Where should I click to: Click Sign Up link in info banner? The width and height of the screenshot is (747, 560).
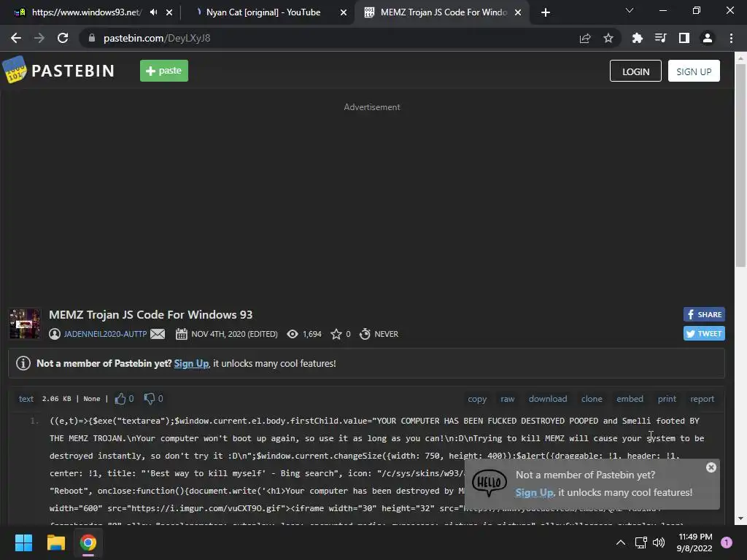pyautogui.click(x=192, y=363)
